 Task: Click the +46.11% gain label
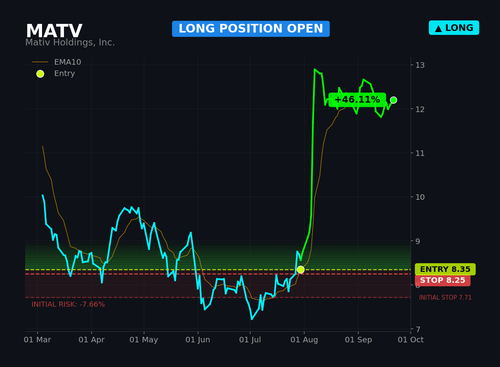point(357,100)
